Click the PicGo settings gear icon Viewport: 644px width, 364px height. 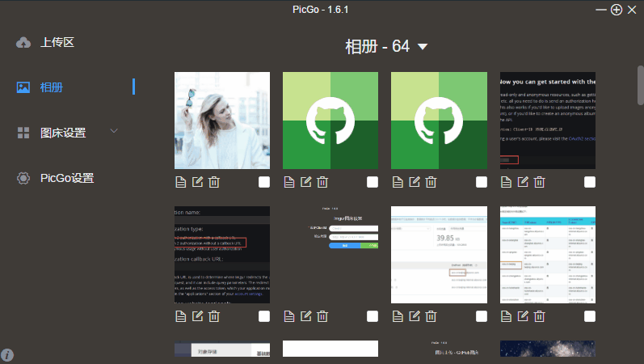[x=23, y=178]
